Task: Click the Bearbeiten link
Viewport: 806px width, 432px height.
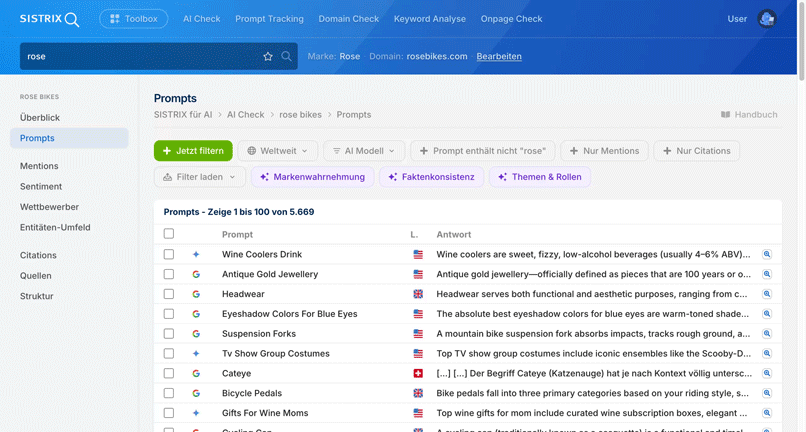Action: pos(499,57)
